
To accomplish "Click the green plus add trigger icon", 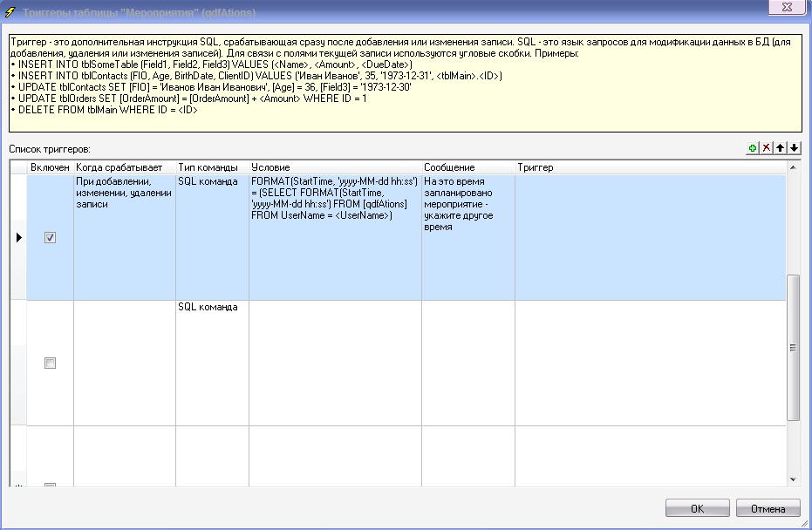I will (753, 149).
